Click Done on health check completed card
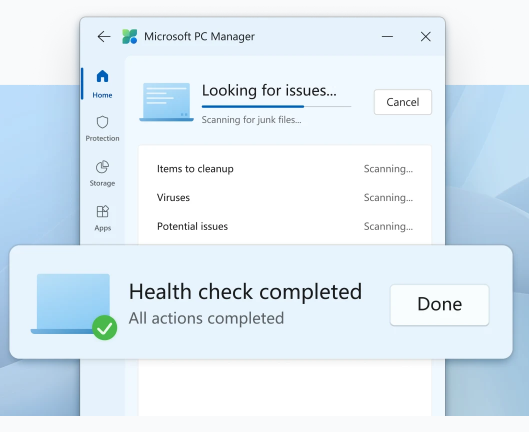This screenshot has width=529, height=432. click(x=439, y=305)
